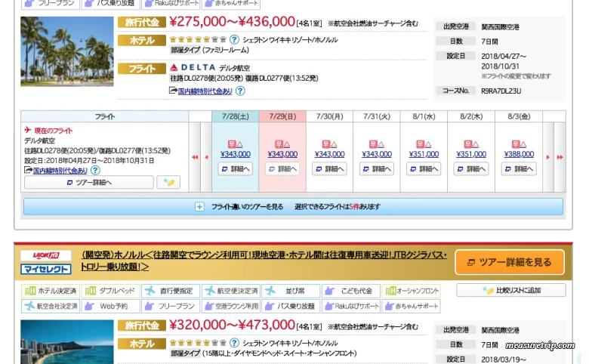Click the 並び席 tag
Screen dimensions: 589x364
coord(291,291)
